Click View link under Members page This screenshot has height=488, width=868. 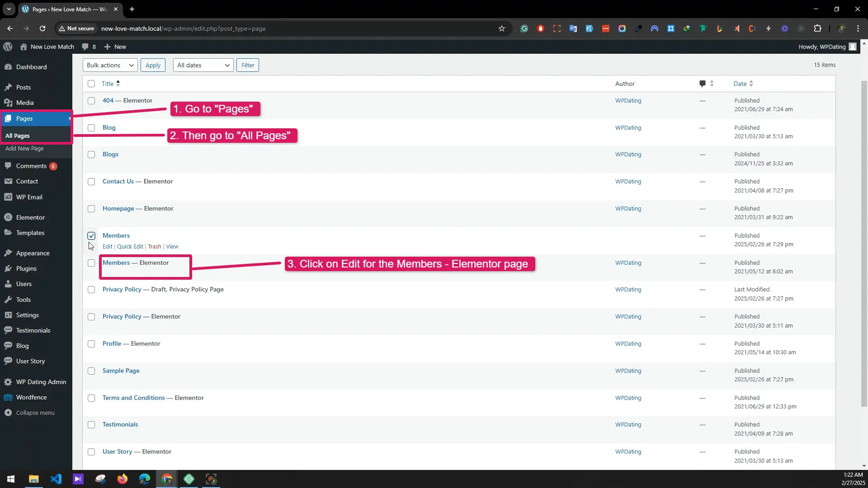(x=172, y=247)
